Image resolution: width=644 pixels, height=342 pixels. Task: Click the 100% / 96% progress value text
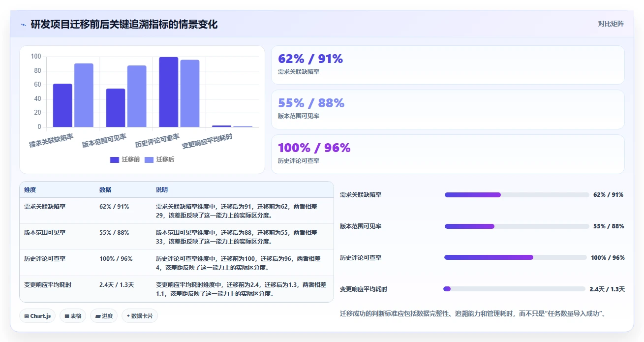click(x=608, y=258)
